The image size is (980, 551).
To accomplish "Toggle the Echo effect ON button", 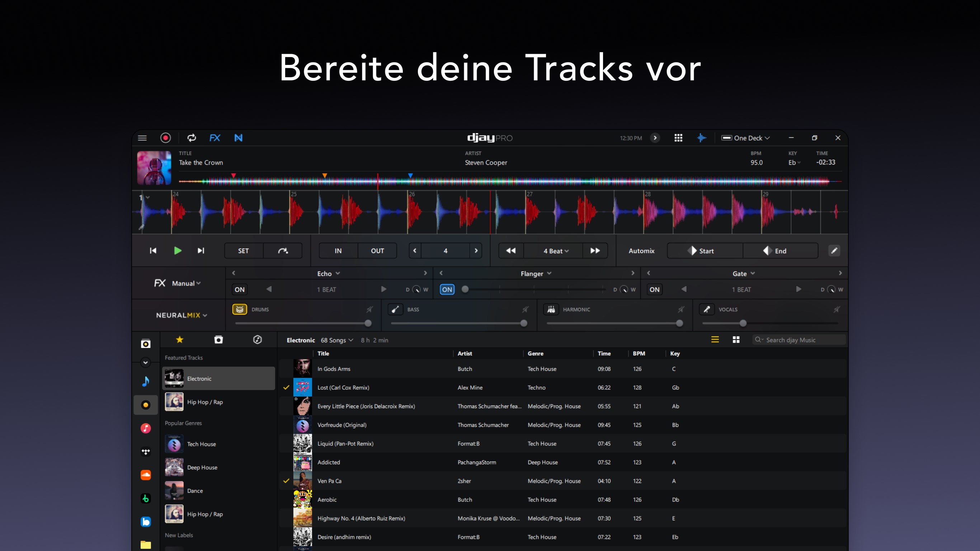I will click(240, 289).
